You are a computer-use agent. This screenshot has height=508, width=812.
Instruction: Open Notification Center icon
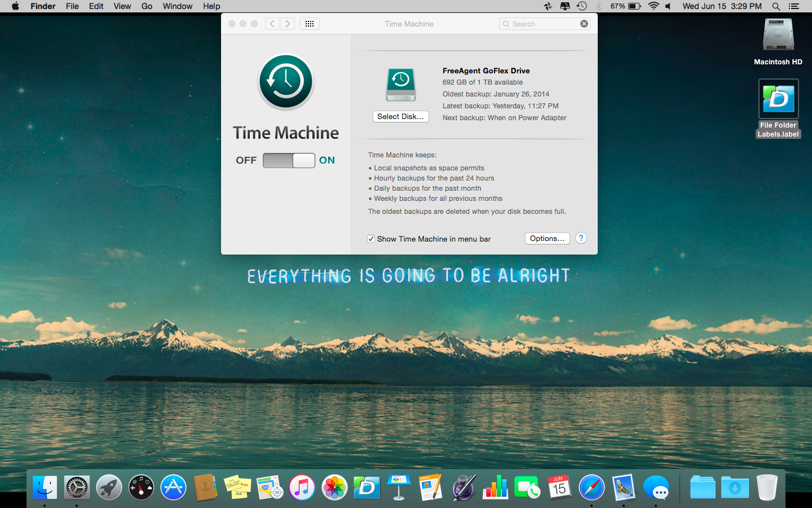pyautogui.click(x=794, y=6)
